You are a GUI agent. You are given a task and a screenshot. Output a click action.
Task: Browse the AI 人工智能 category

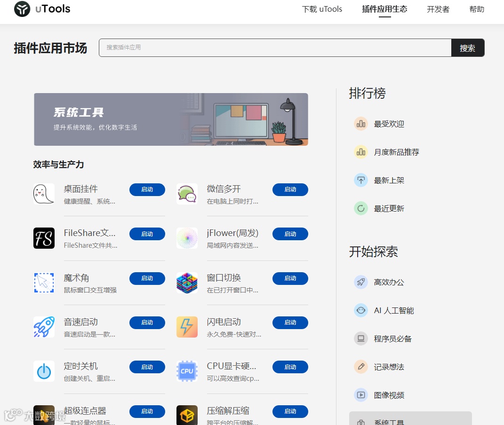click(394, 311)
